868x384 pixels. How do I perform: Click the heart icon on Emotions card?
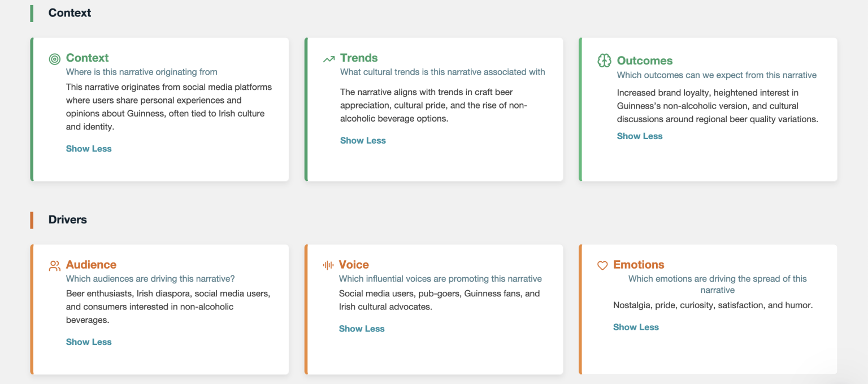[602, 265]
